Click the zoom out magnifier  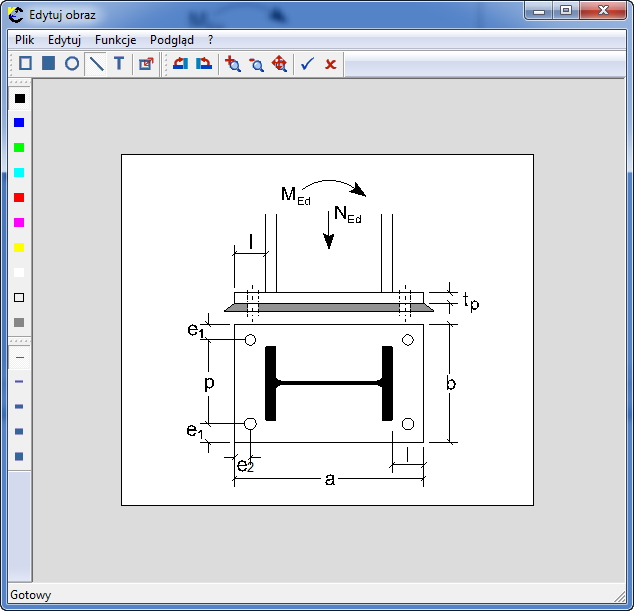tap(256, 63)
